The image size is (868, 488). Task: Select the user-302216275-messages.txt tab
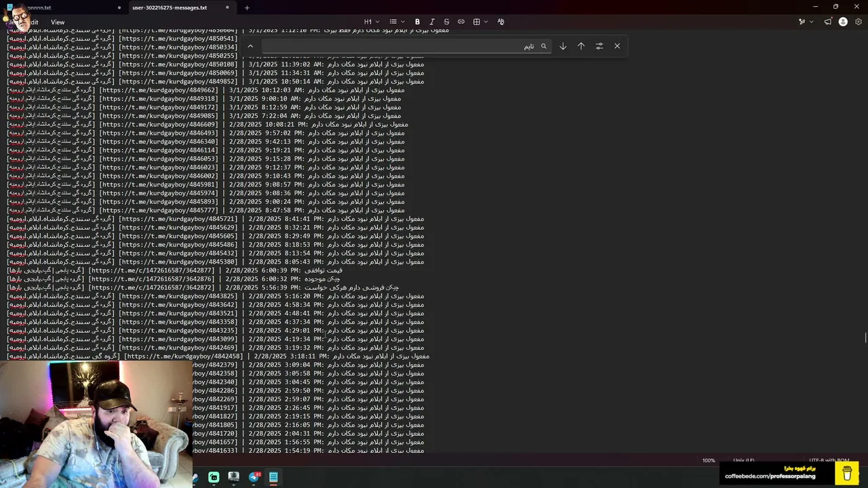coord(170,7)
